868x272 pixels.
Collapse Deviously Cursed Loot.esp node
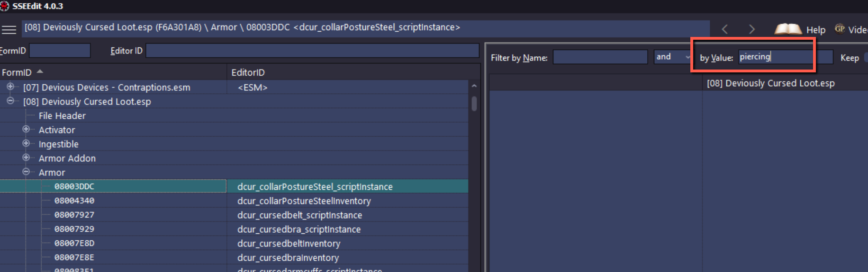coord(10,101)
